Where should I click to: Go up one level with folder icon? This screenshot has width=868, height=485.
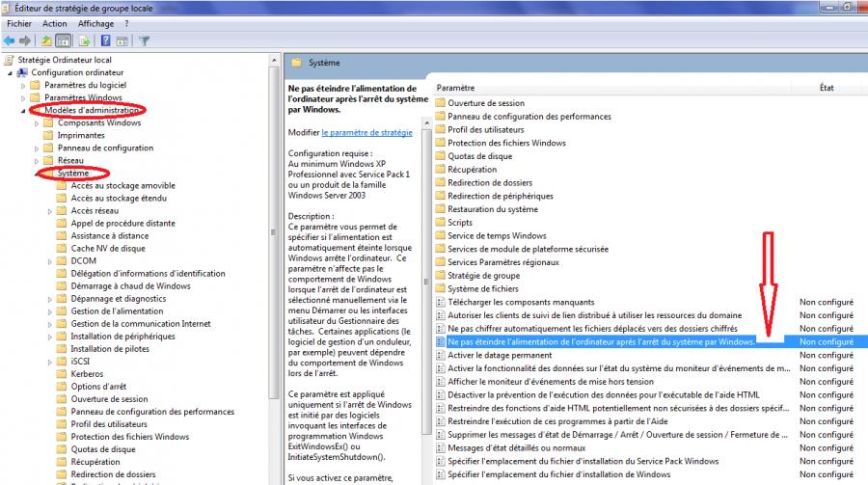46,40
